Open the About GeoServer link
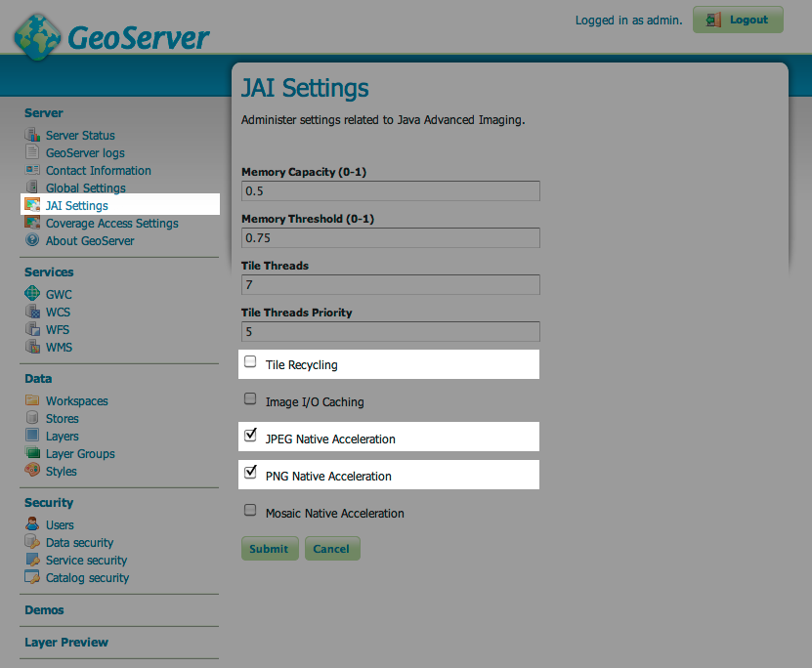Image resolution: width=812 pixels, height=668 pixels. (x=90, y=240)
